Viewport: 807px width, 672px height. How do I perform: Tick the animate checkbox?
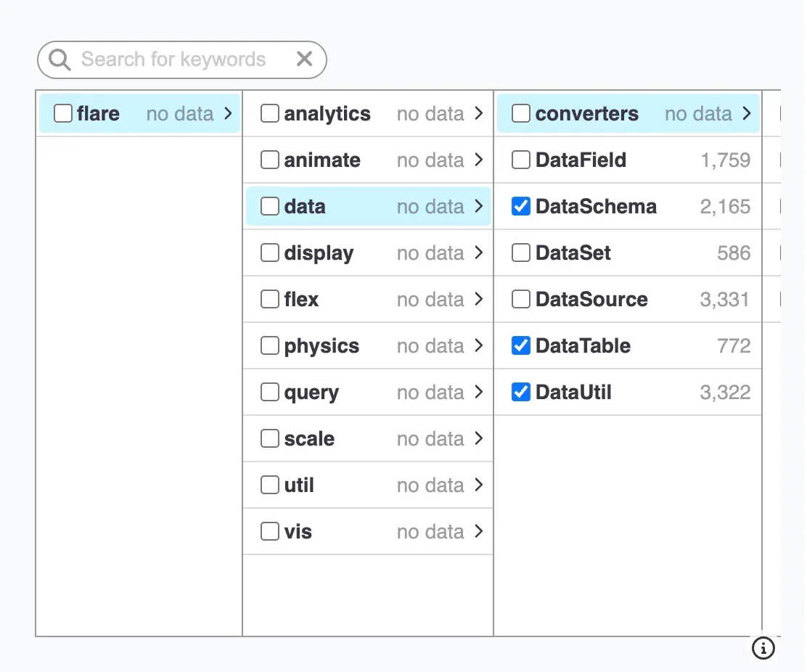pyautogui.click(x=270, y=160)
